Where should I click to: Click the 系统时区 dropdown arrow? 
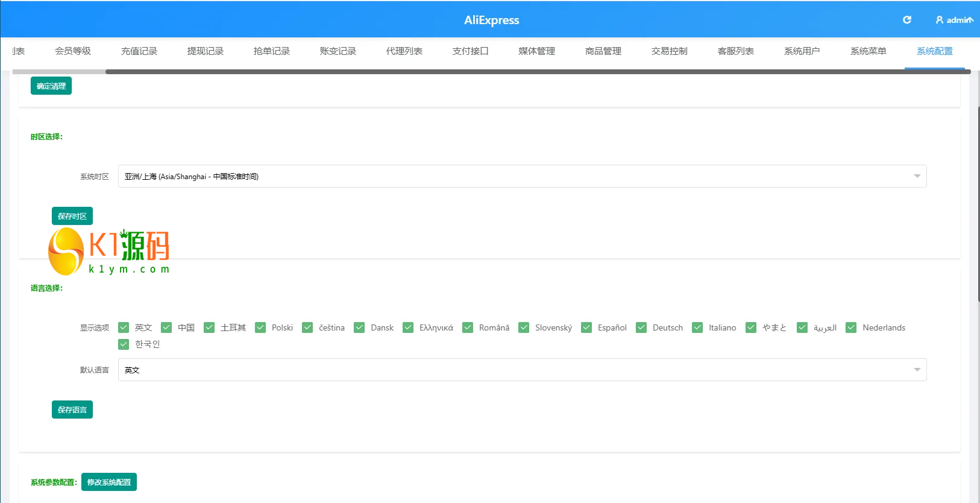tap(917, 176)
